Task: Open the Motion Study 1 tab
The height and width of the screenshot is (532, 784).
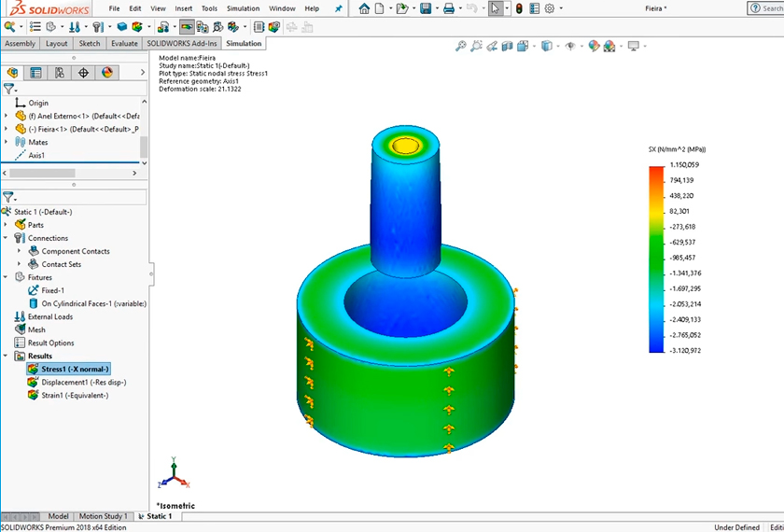Action: [x=103, y=516]
